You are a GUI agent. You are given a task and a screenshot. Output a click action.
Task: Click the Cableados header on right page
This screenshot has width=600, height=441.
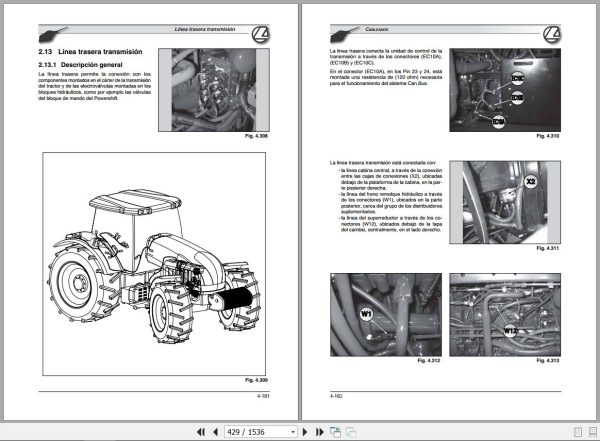tap(377, 29)
